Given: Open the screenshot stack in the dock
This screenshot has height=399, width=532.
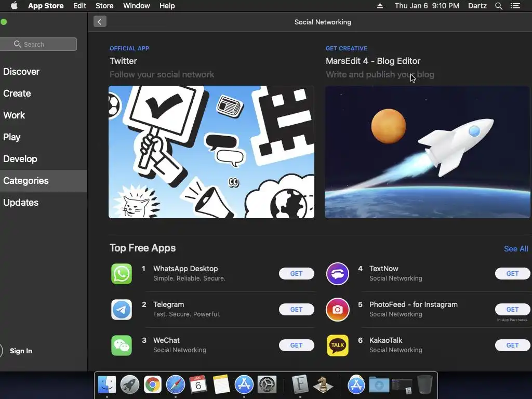Looking at the screenshot, I should pos(402,385).
